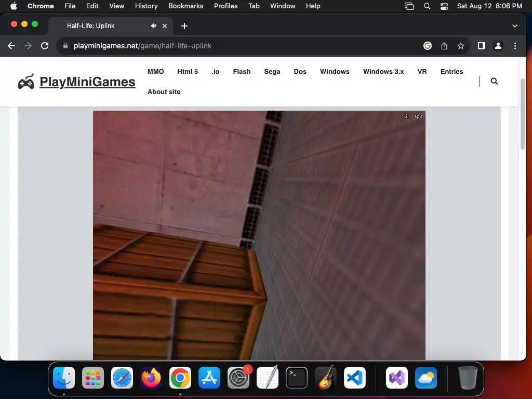
Task: Click inside the Half-Life game canvas
Action: pos(259,235)
